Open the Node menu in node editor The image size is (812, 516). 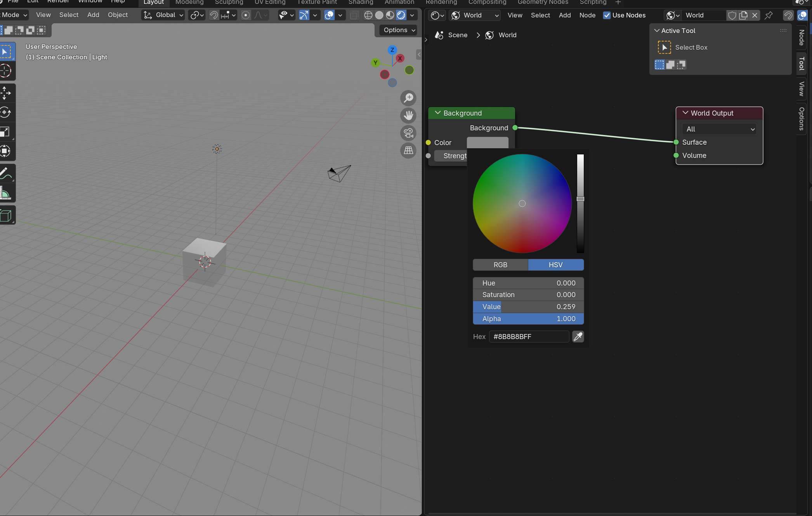[587, 15]
